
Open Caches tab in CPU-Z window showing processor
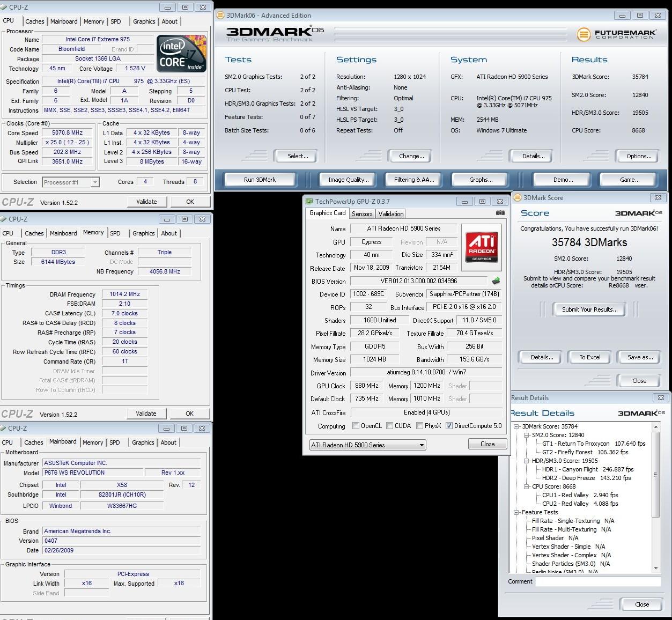point(35,21)
